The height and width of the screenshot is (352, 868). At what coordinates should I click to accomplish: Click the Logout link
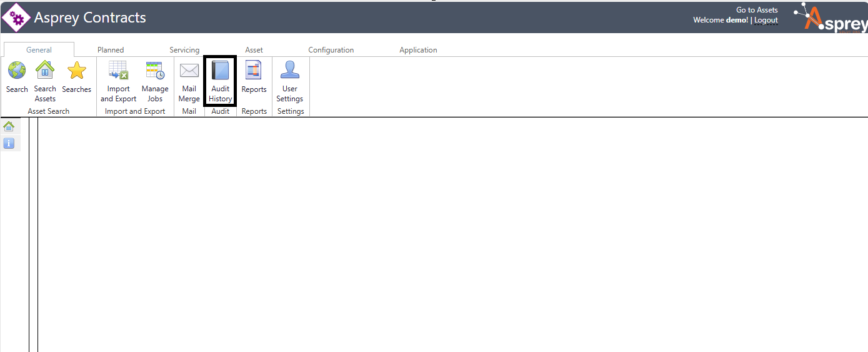(x=766, y=20)
